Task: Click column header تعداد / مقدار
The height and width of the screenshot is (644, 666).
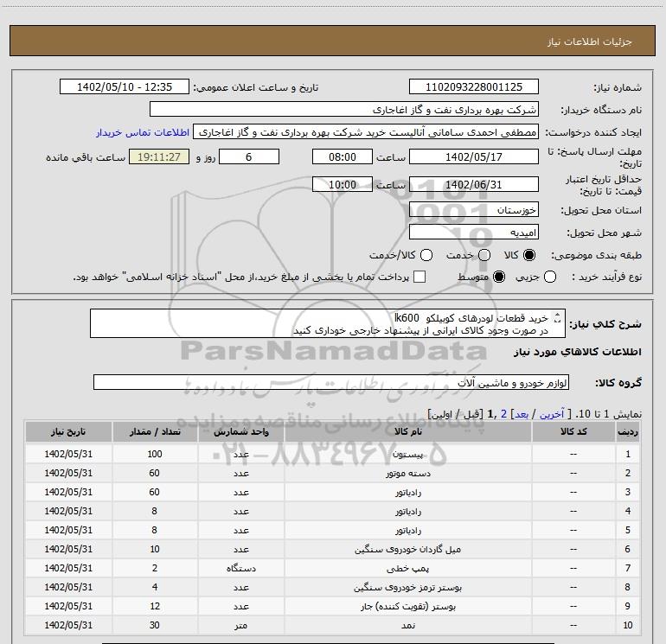Action: click(155, 431)
